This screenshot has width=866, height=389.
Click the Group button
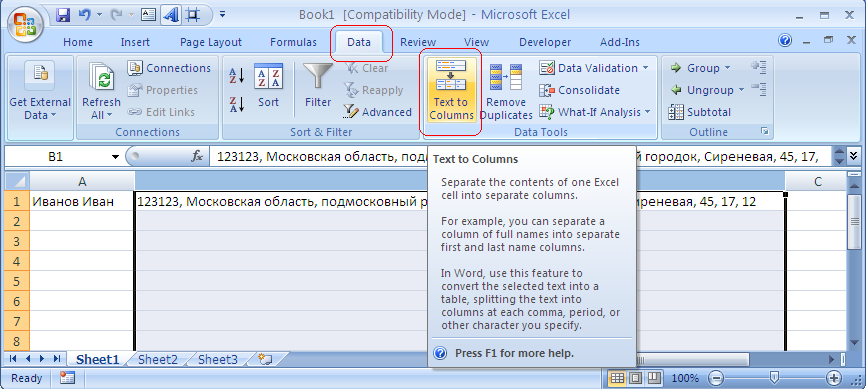click(x=694, y=68)
